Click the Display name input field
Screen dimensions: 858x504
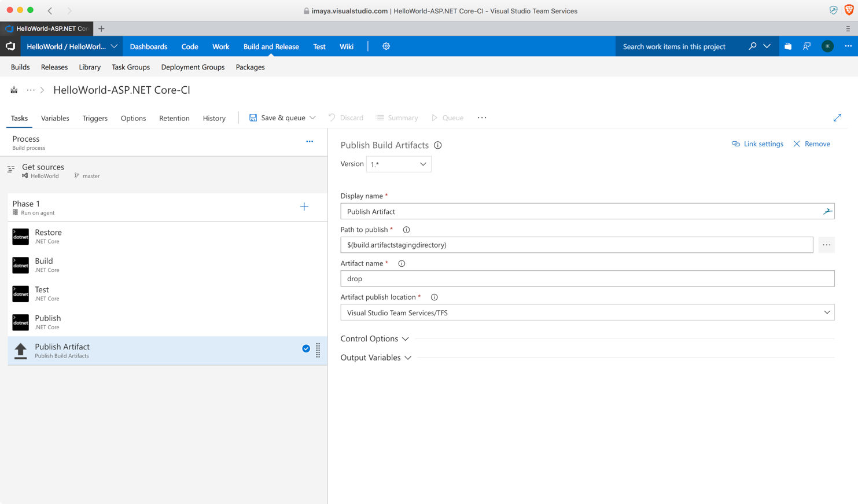(x=587, y=211)
